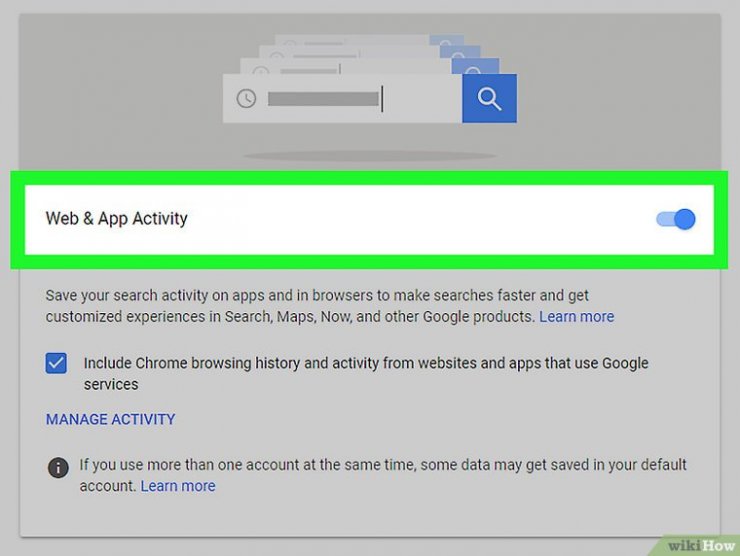Turn off the Web & App Activity switch
740x556 pixels.
[x=676, y=219]
